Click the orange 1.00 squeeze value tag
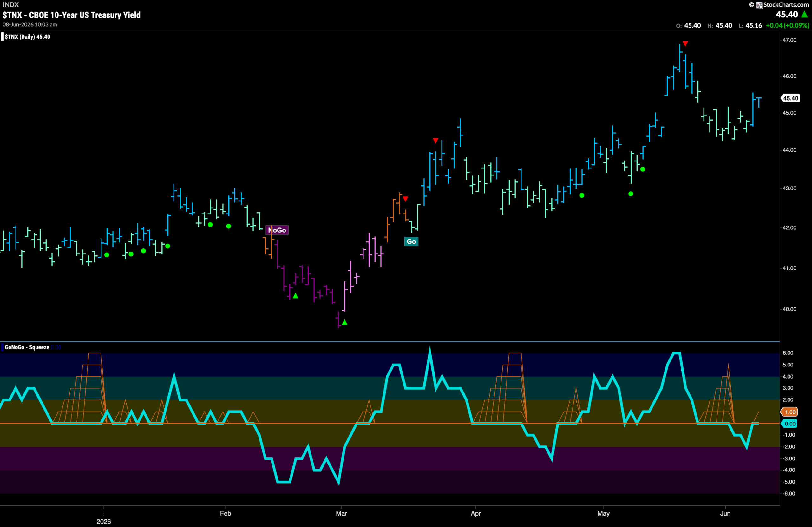Image resolution: width=812 pixels, height=527 pixels. [790, 412]
